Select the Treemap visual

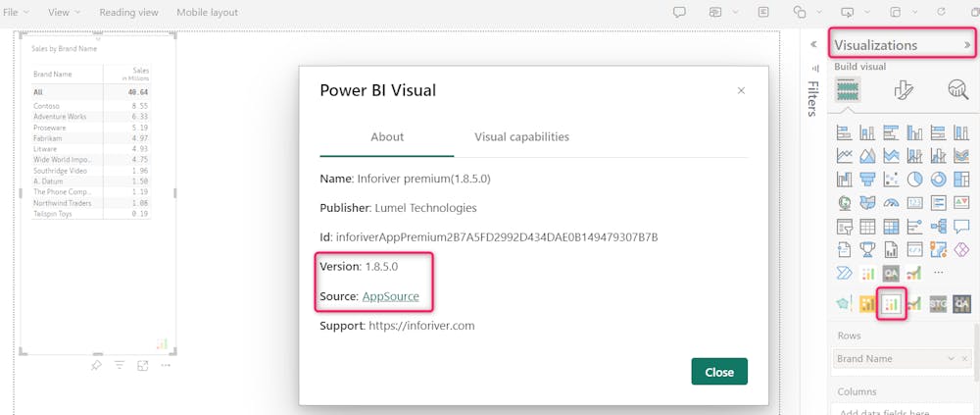pos(961,180)
